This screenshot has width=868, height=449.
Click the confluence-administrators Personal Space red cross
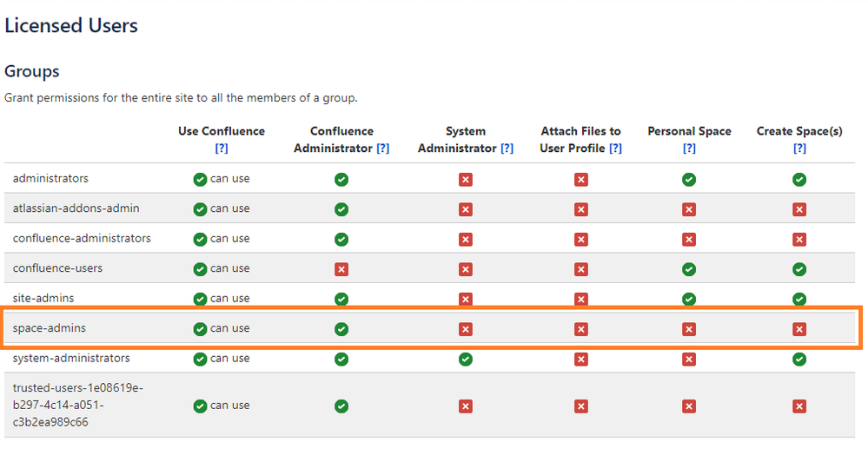click(689, 239)
